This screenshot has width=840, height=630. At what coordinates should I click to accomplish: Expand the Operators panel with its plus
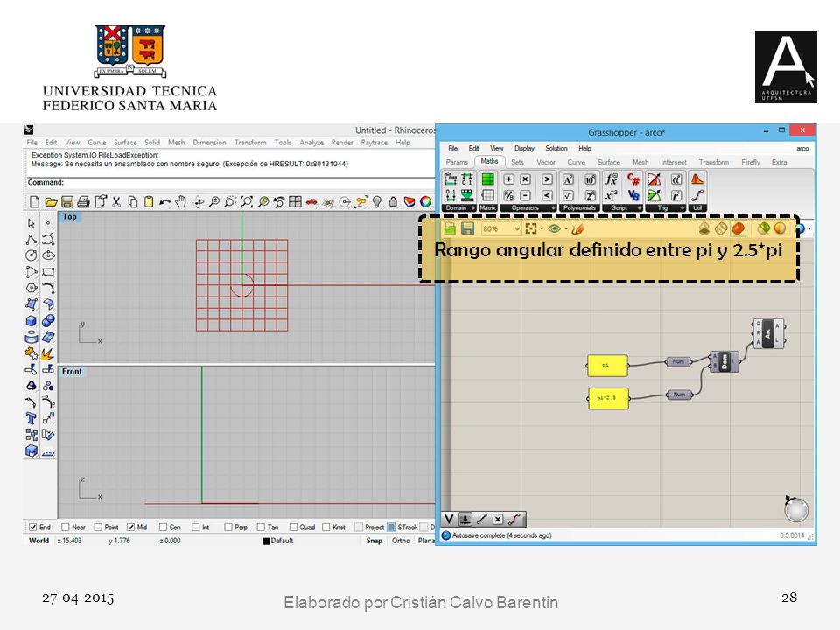[x=553, y=208]
